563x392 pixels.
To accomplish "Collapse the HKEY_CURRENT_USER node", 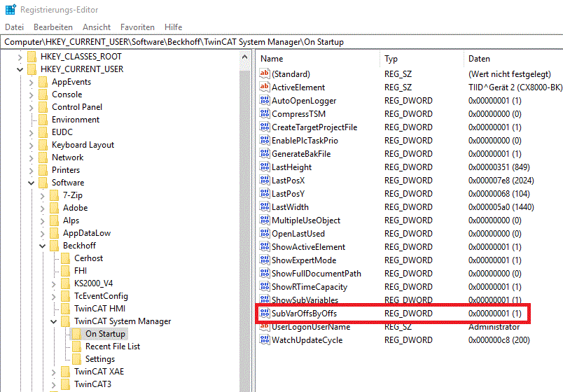I will pyautogui.click(x=20, y=69).
